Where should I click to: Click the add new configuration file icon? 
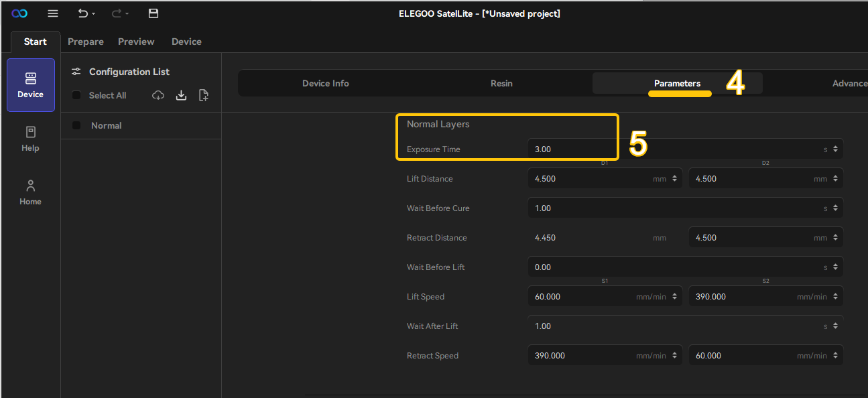coord(204,96)
